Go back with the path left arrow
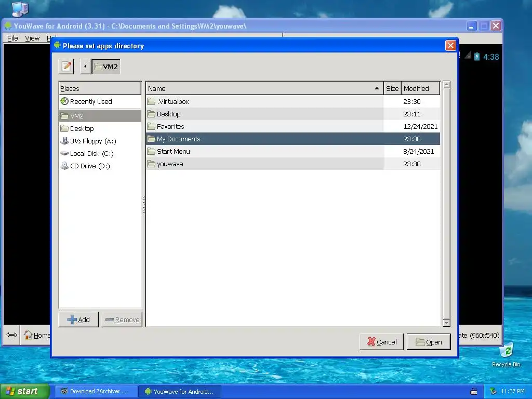This screenshot has width=532, height=399. click(x=85, y=66)
